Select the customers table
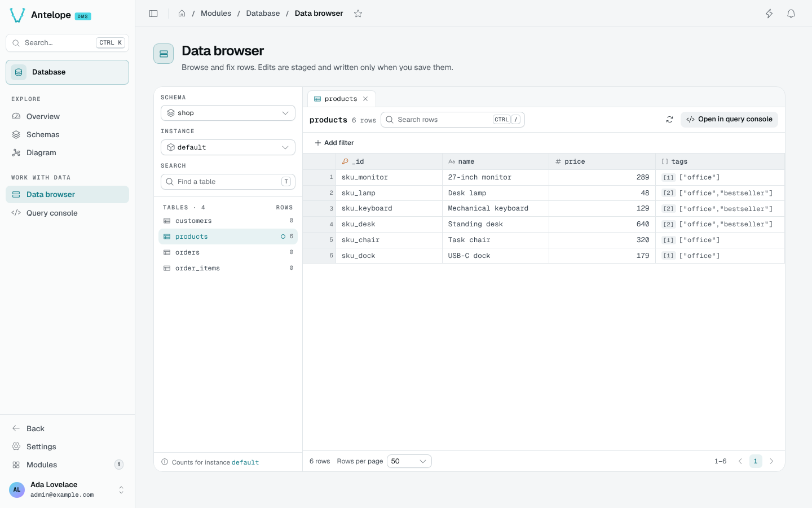Viewport: 812px width, 508px height. pos(228,221)
